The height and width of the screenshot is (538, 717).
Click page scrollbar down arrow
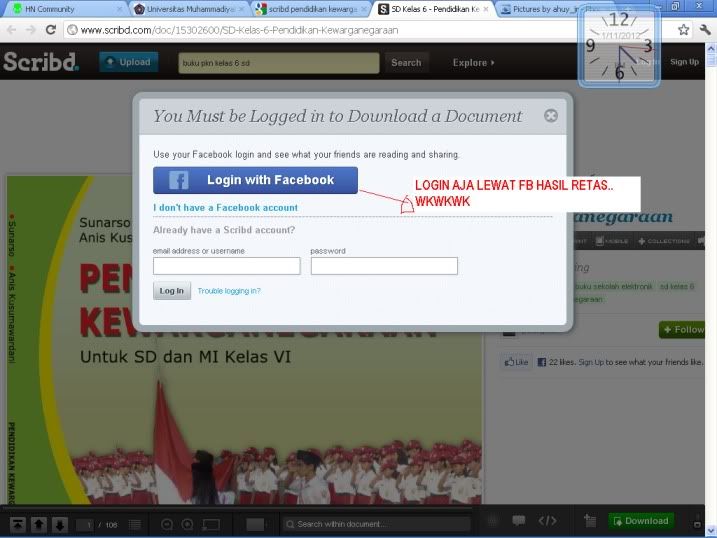[x=711, y=530]
